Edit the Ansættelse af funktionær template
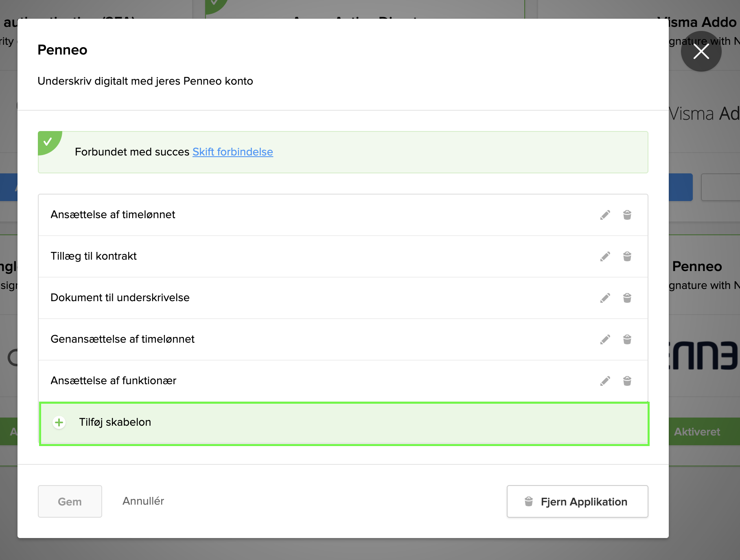The height and width of the screenshot is (560, 740). tap(605, 381)
